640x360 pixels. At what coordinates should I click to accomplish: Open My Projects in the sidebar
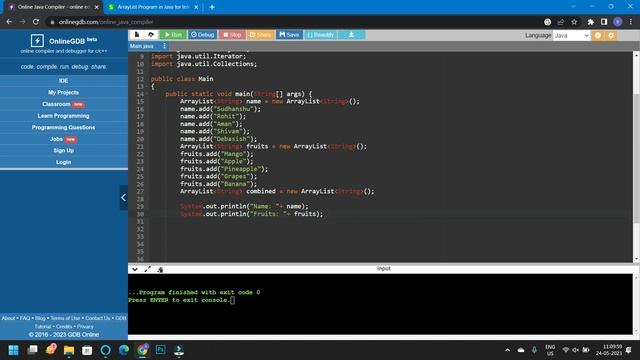[63, 93]
